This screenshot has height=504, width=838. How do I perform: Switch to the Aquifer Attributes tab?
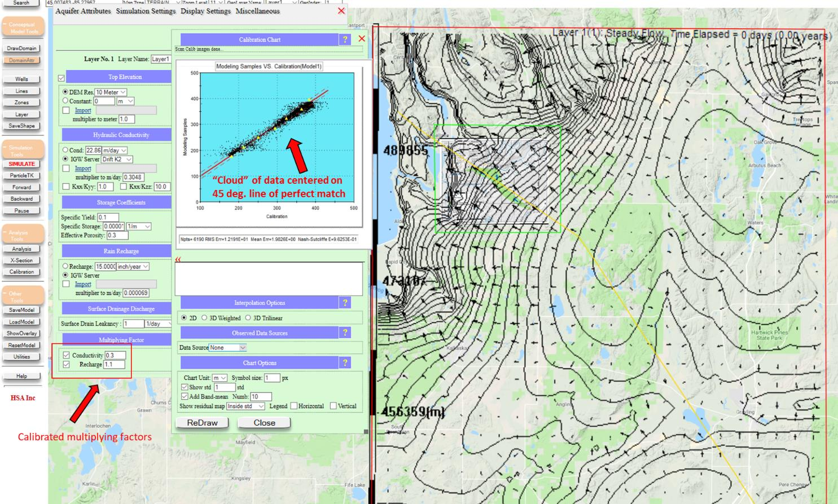pos(83,11)
